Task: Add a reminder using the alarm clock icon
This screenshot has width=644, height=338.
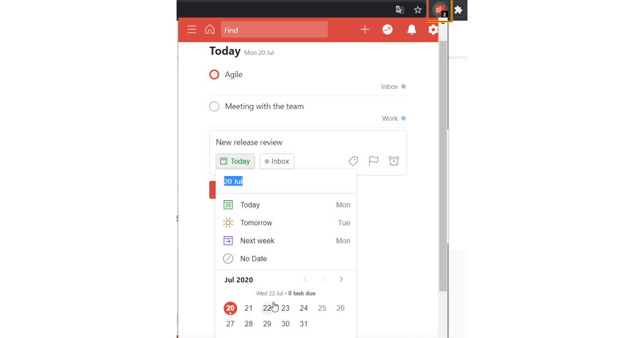Action: point(393,161)
